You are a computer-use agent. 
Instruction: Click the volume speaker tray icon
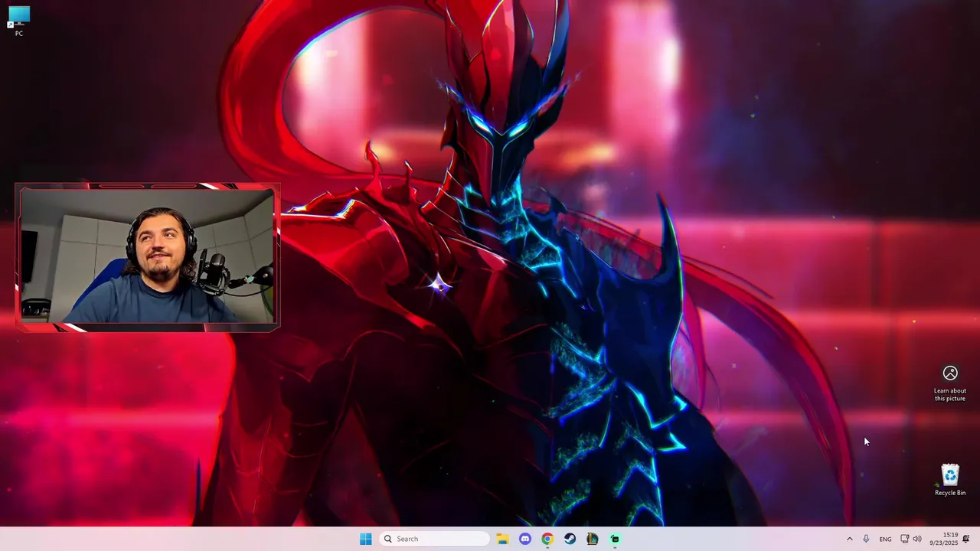[x=917, y=539]
